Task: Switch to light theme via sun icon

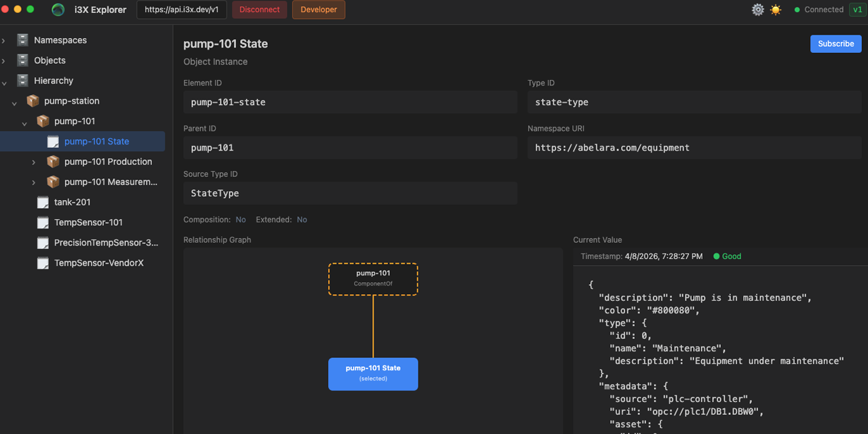Action: [775, 9]
